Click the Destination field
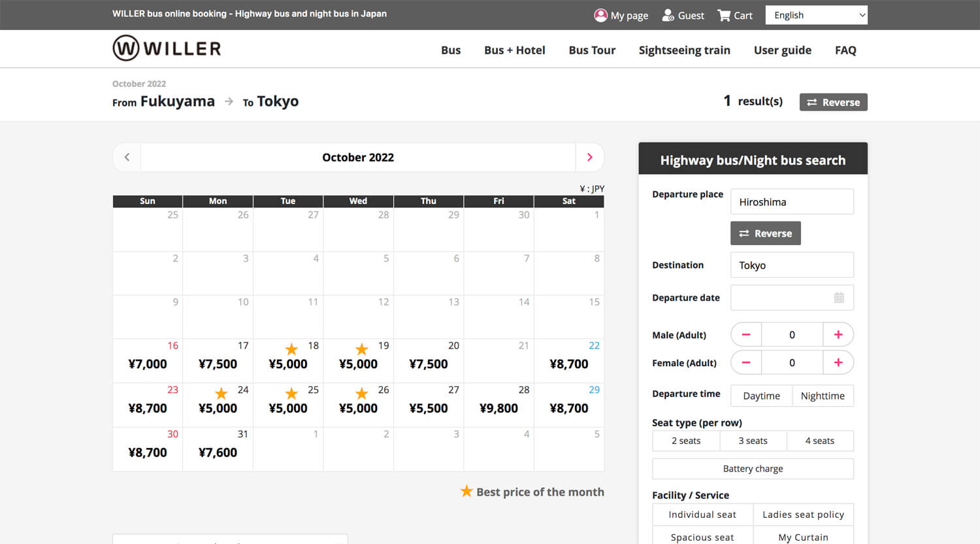 [792, 265]
